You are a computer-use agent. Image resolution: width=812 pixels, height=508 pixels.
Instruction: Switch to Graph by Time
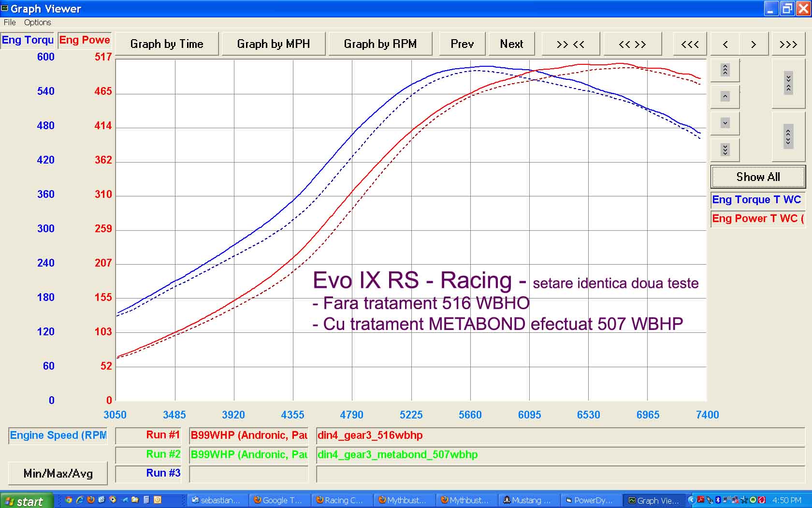[x=167, y=44]
